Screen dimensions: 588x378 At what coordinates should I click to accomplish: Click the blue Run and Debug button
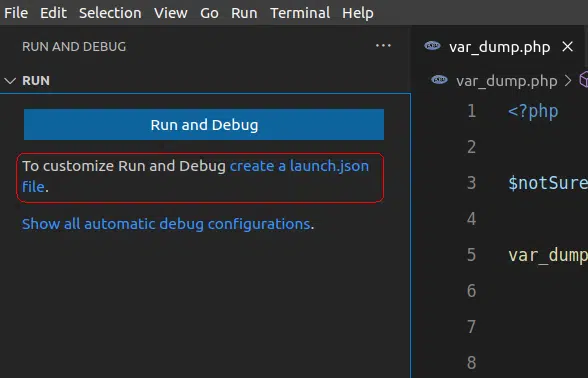tap(204, 124)
